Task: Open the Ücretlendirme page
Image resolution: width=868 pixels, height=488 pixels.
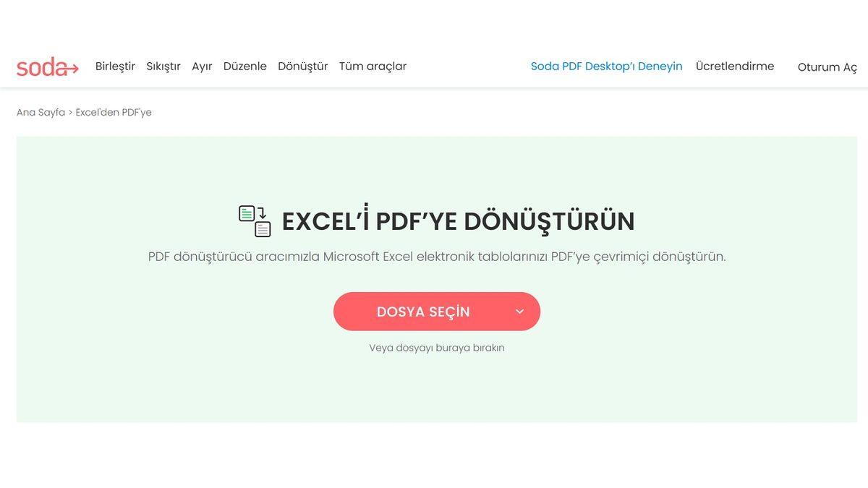Action: pos(737,64)
